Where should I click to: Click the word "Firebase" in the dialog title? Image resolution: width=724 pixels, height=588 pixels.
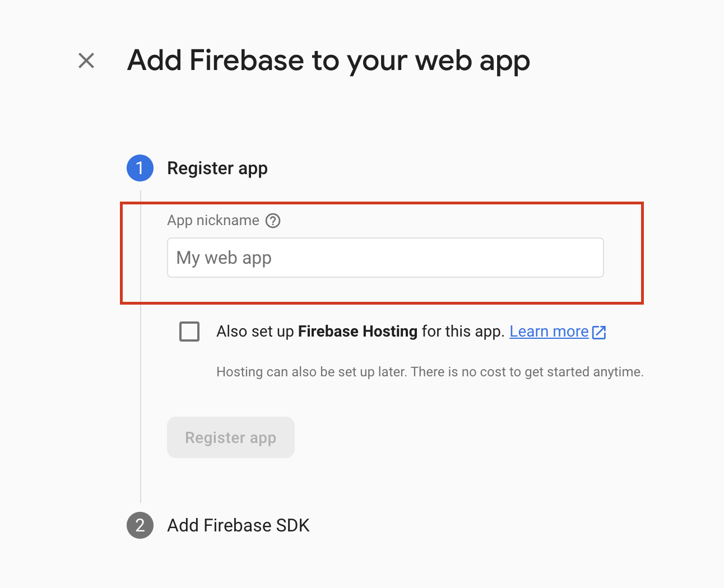tap(247, 60)
